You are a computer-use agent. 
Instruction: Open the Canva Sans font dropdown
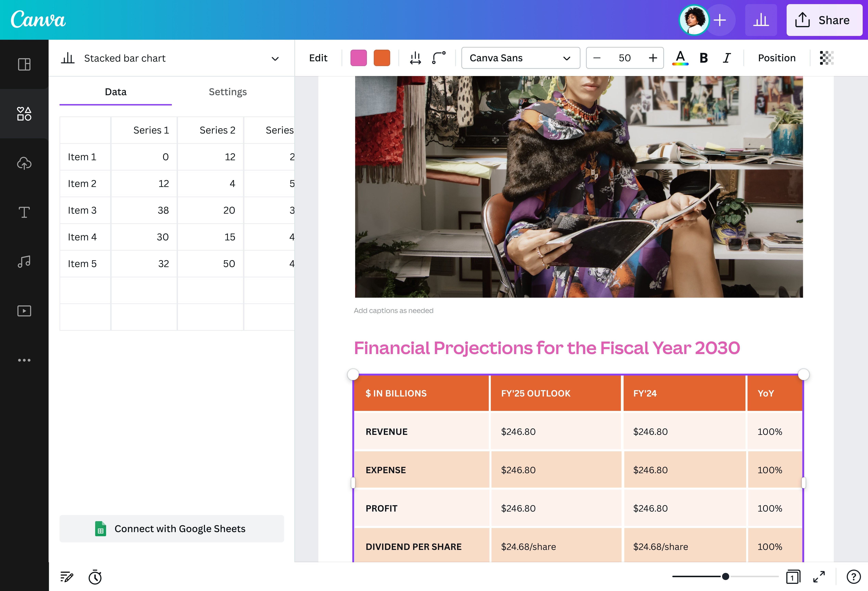click(x=521, y=58)
